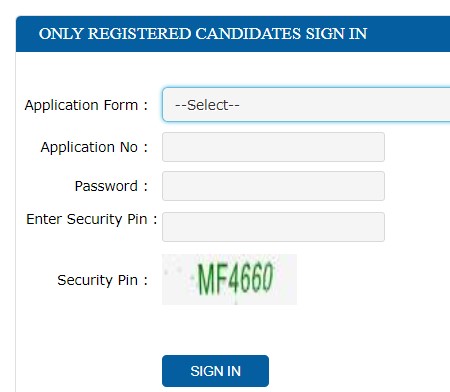Open the Application Form dropdown

click(306, 105)
